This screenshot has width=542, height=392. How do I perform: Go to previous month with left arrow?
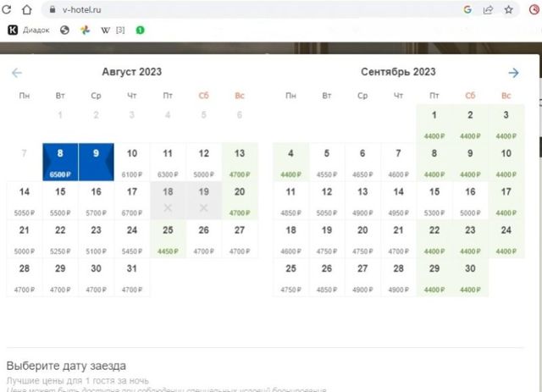pyautogui.click(x=17, y=73)
